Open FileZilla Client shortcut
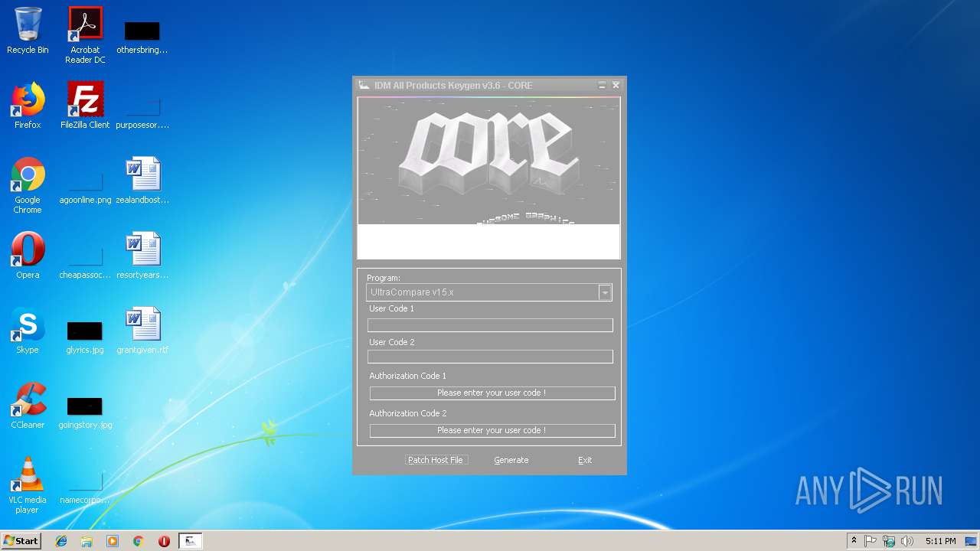 click(x=85, y=106)
